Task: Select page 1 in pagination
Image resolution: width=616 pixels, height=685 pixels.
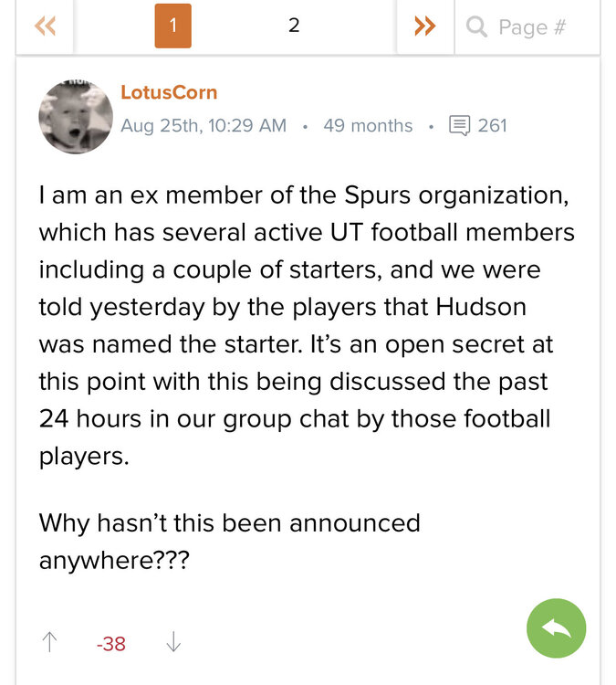Action: (172, 26)
